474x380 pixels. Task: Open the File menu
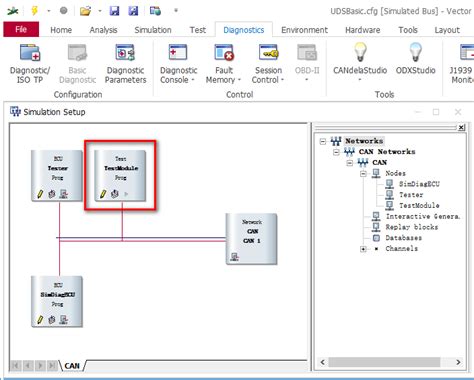click(21, 29)
